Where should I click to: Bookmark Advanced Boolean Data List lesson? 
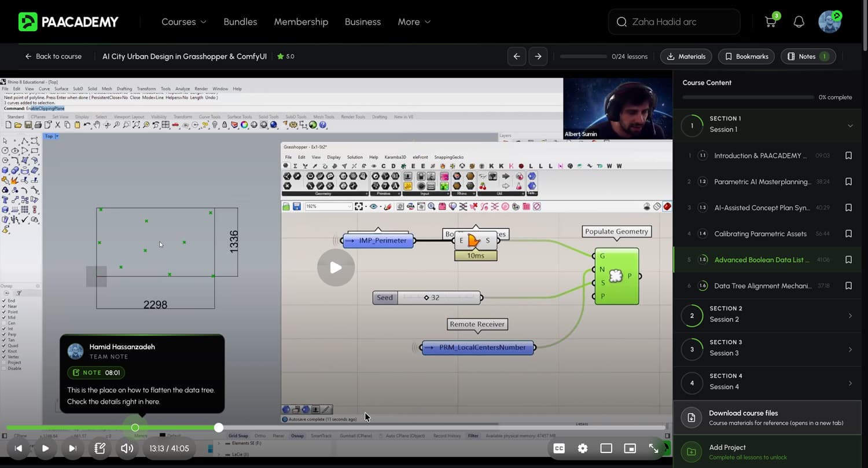pos(848,260)
